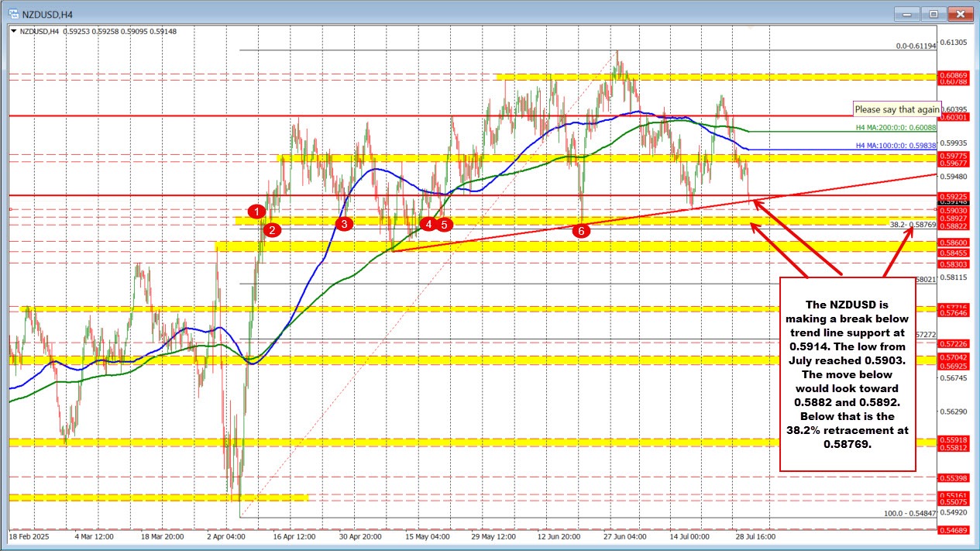Click the 'Please say that again' tooltip
The width and height of the screenshot is (980, 551).
pos(896,109)
